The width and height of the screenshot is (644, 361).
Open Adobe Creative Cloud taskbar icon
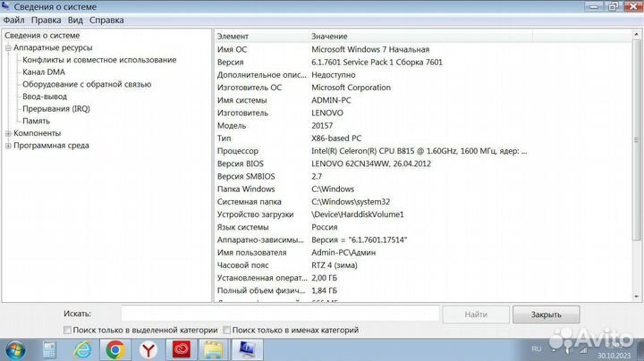(181, 350)
